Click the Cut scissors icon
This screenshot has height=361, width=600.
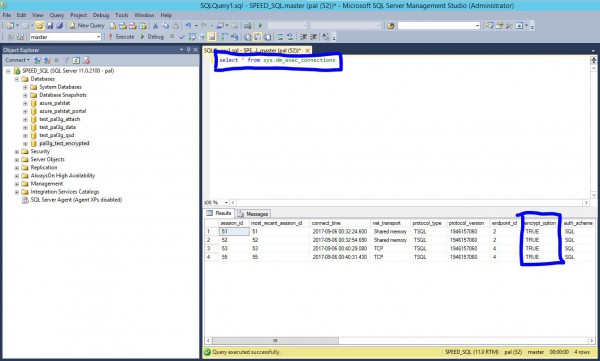(x=155, y=26)
